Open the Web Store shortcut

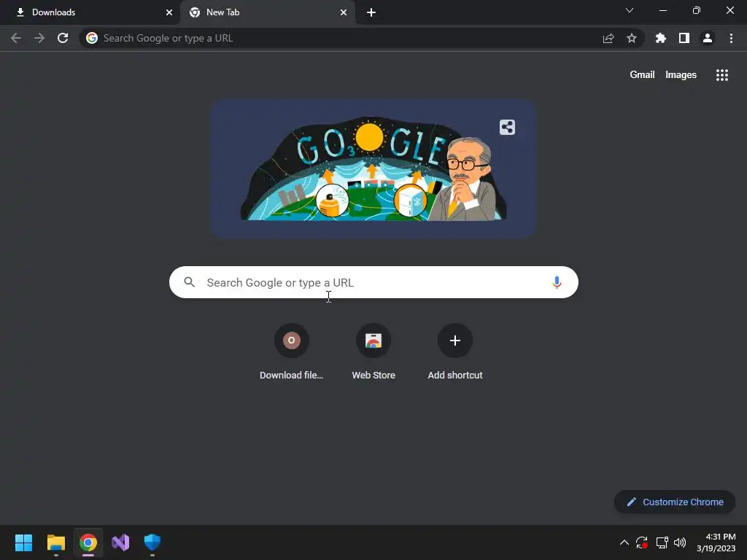(x=373, y=341)
